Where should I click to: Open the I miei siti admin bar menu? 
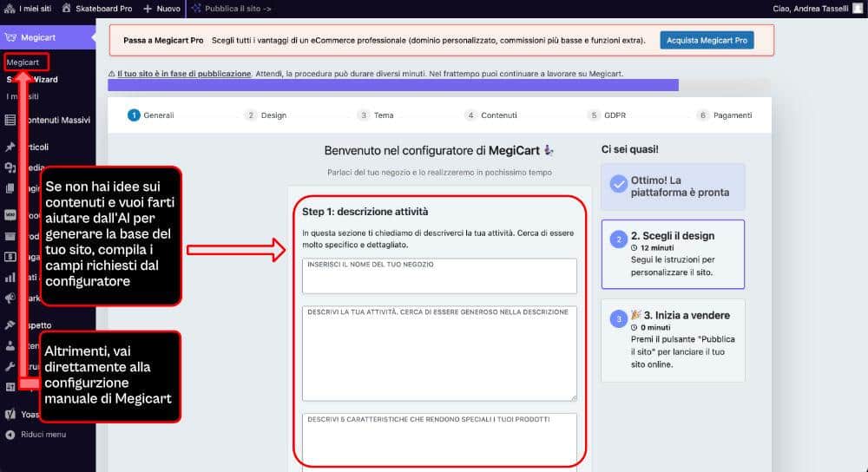(28, 9)
